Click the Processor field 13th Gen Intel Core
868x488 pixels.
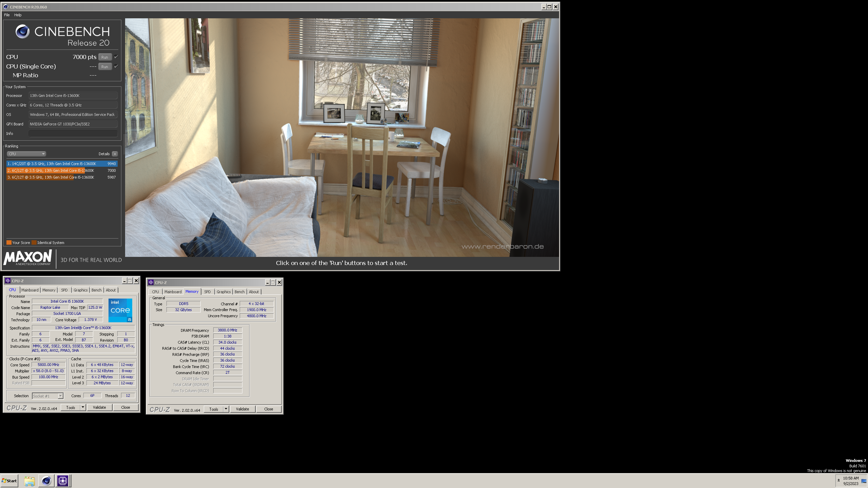73,96
